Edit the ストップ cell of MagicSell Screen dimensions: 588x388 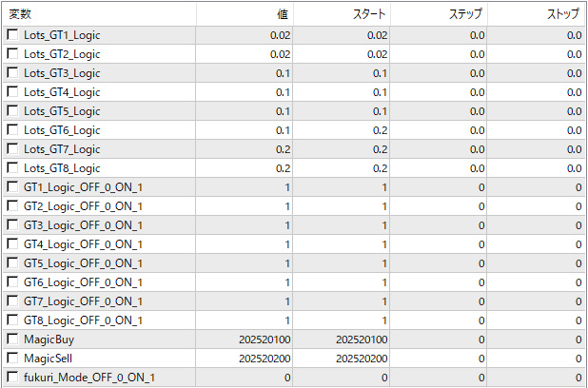tap(536, 359)
